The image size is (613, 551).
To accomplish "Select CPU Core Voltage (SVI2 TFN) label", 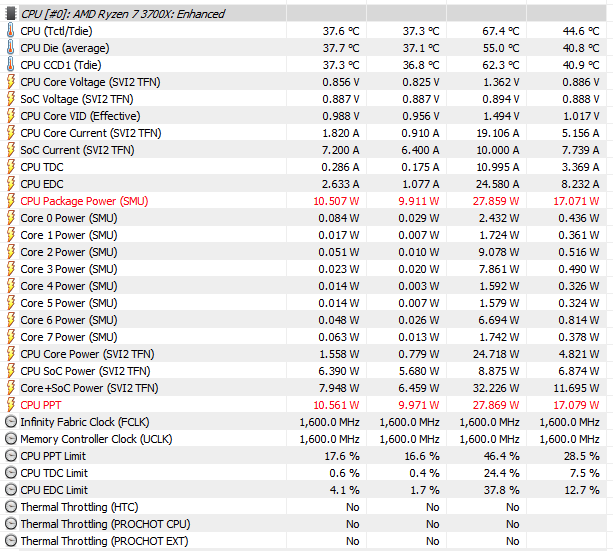I will point(90,82).
